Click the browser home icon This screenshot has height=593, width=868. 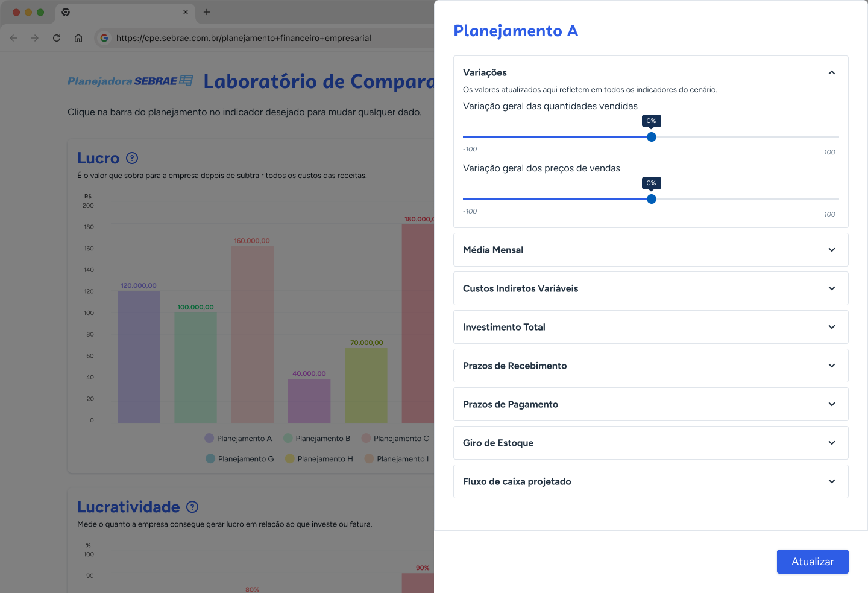[x=78, y=38]
